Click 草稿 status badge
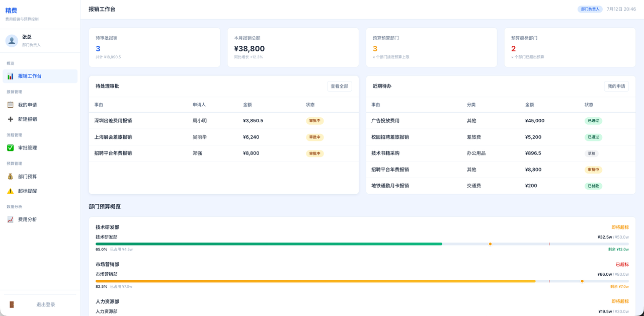644x316 pixels. coord(591,153)
